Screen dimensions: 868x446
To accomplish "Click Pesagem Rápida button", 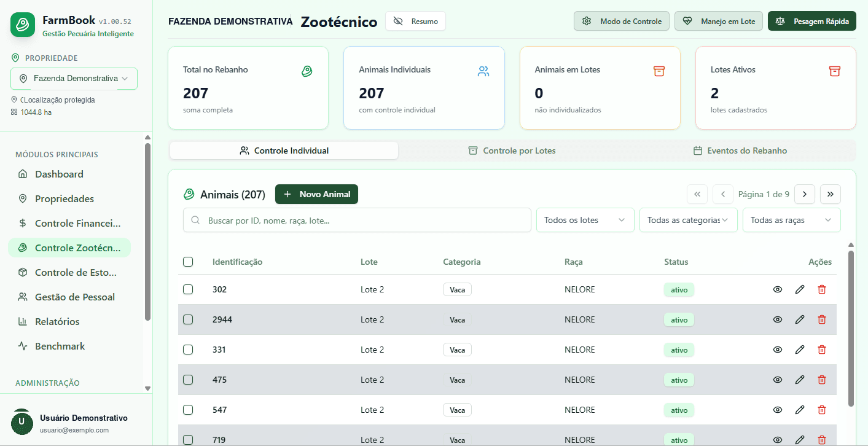I will pyautogui.click(x=812, y=21).
